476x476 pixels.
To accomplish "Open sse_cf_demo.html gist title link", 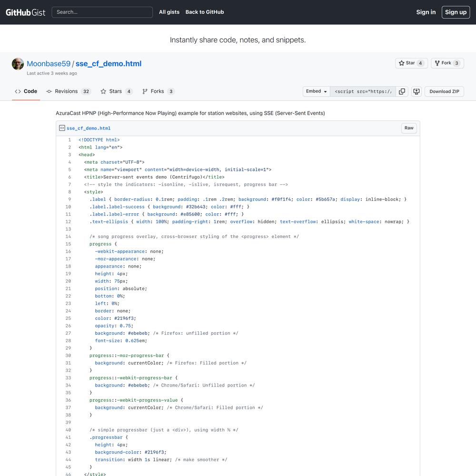I will (x=109, y=64).
